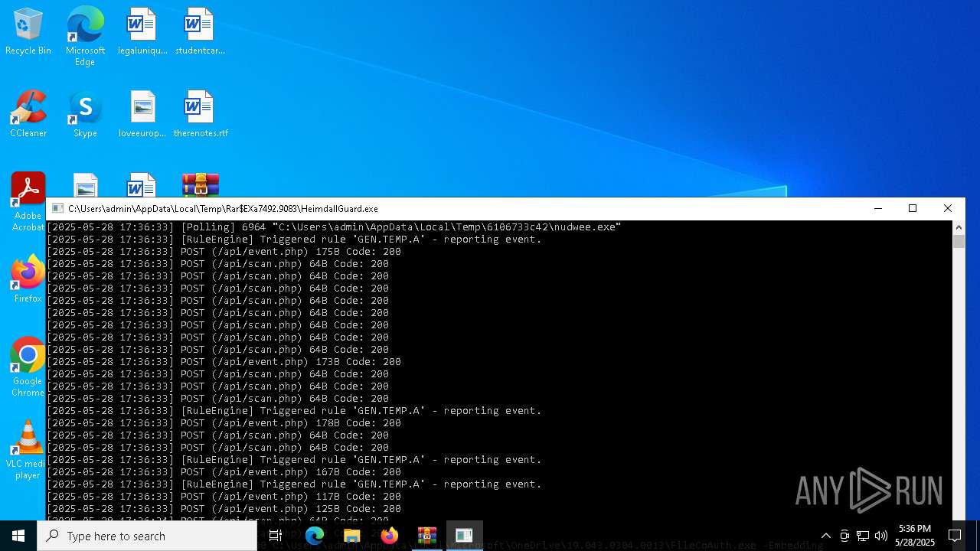Click the console vertical scrollbar thumb

click(959, 242)
